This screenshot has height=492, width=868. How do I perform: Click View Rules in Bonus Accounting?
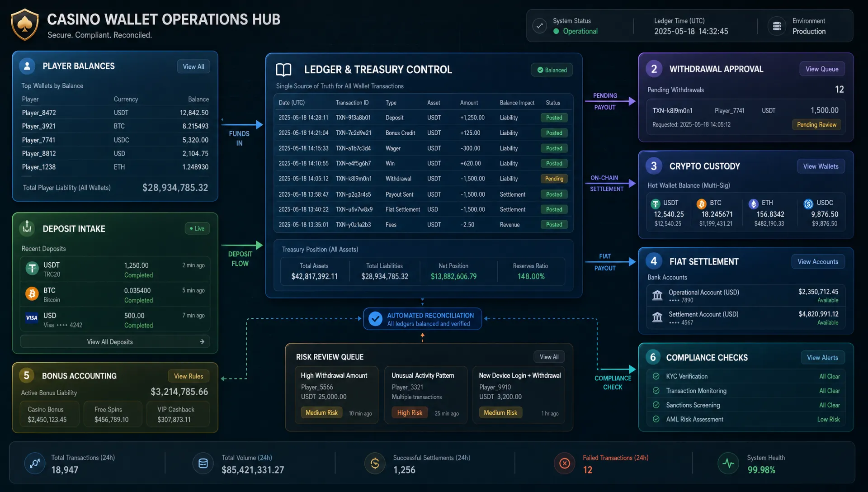click(189, 376)
